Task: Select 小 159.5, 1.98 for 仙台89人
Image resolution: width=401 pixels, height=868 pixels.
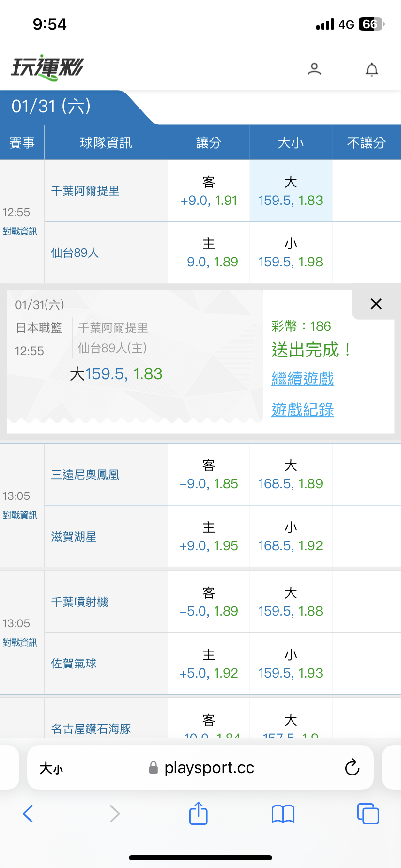Action: [291, 253]
